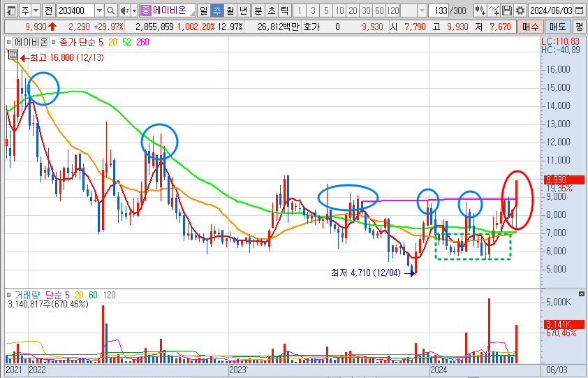Click the date field 2024/06/03
Screen dimensions: 588x378
click(x=552, y=10)
